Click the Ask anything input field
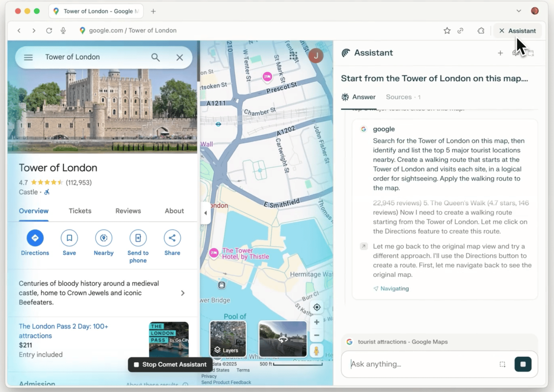 point(421,364)
